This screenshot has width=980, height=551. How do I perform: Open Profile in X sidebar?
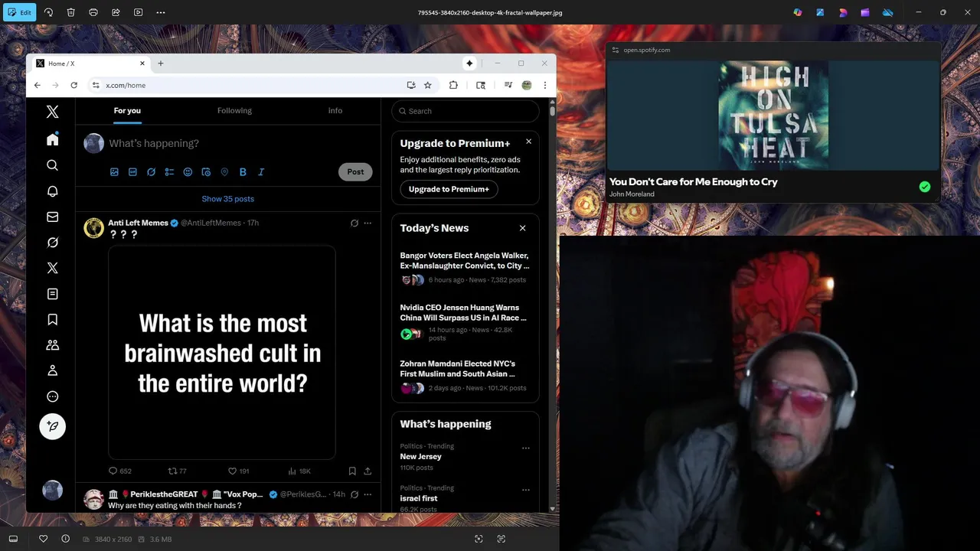point(52,370)
